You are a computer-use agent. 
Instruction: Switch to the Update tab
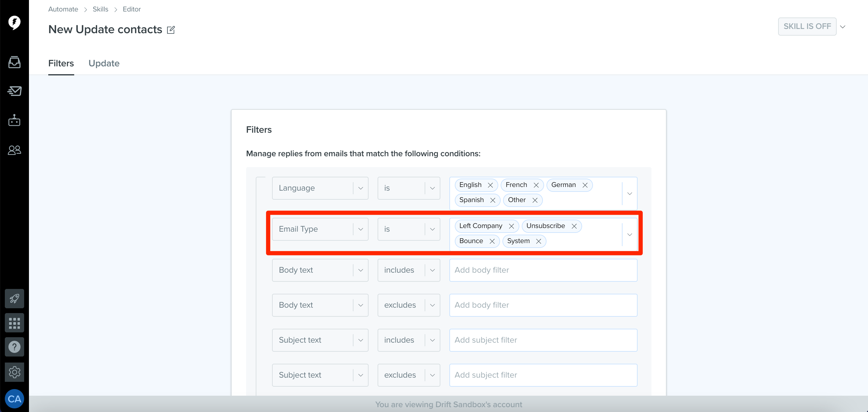[x=104, y=63]
